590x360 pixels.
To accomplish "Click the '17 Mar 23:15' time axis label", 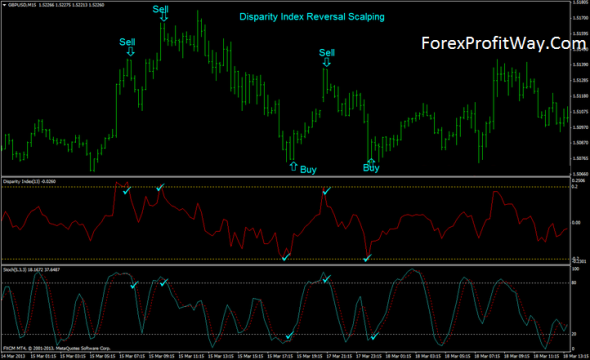I will (369, 356).
